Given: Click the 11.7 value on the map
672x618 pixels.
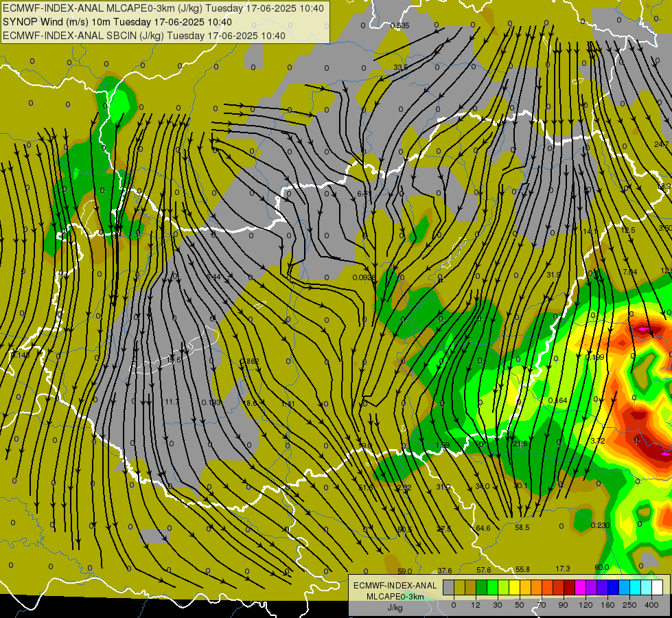Looking at the screenshot, I should point(172,402).
